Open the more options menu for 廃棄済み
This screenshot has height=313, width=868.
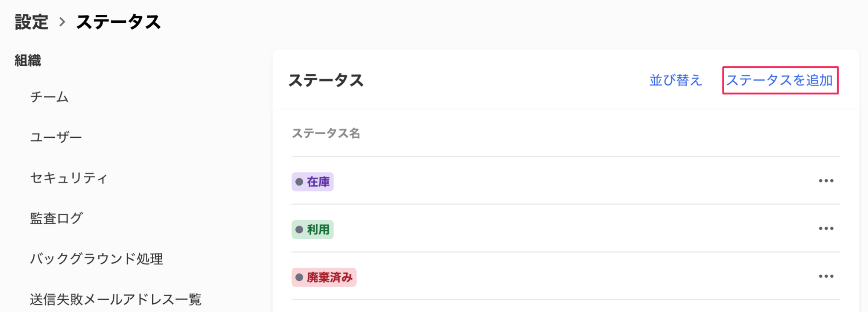pyautogui.click(x=826, y=277)
